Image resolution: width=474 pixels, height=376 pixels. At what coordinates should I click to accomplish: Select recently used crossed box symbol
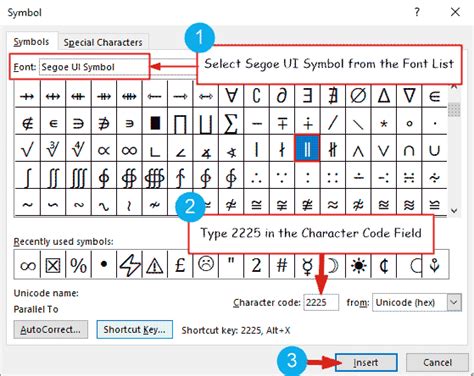53,265
